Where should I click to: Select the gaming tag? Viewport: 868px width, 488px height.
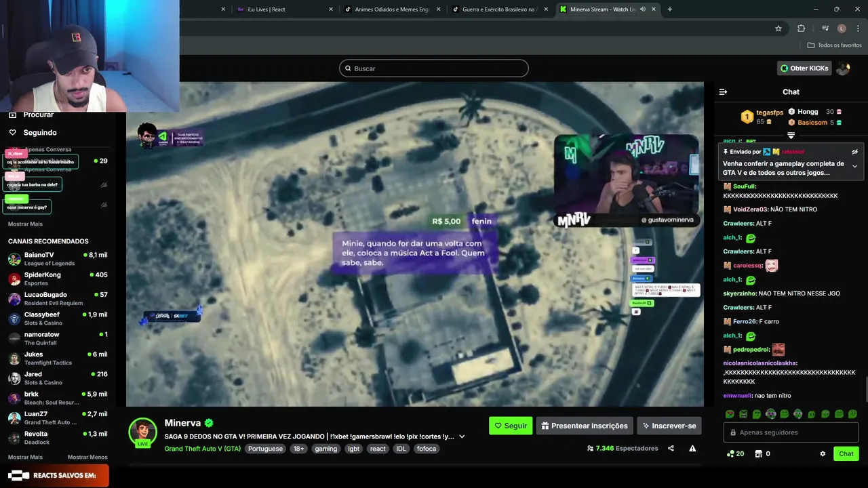point(325,449)
